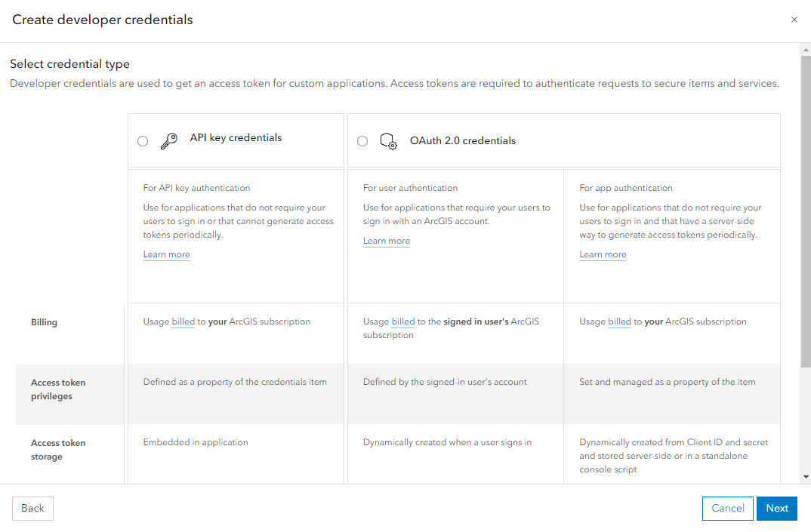
Task: Click billed link in app authentication column
Action: [x=619, y=321]
